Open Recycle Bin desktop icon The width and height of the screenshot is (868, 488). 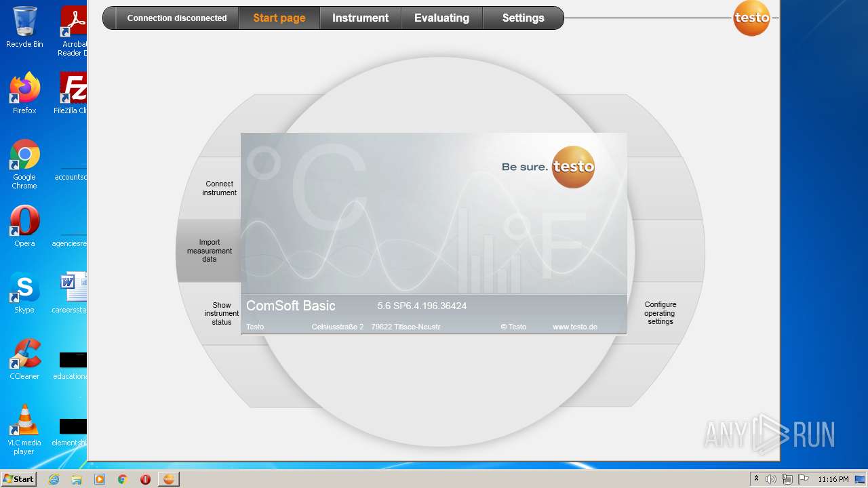coord(24,27)
